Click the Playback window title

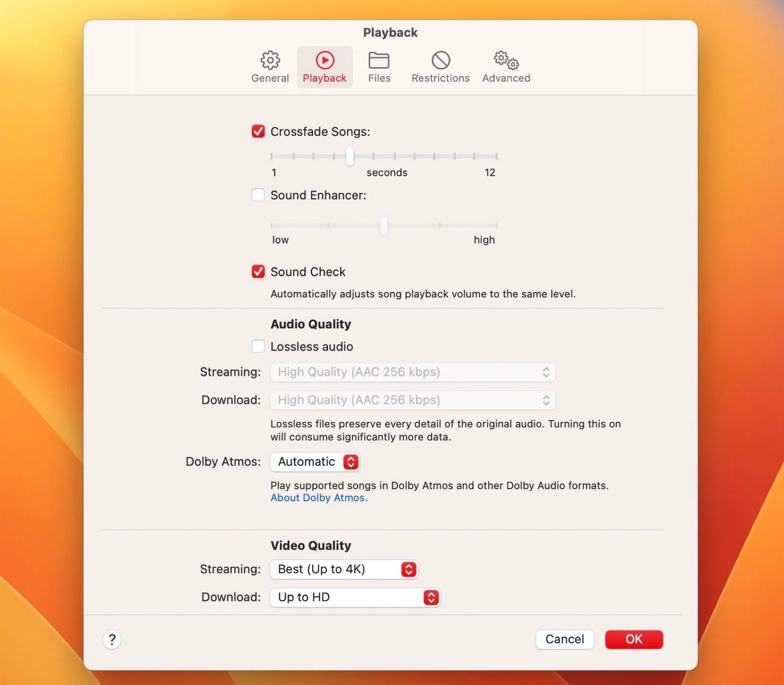pos(390,32)
